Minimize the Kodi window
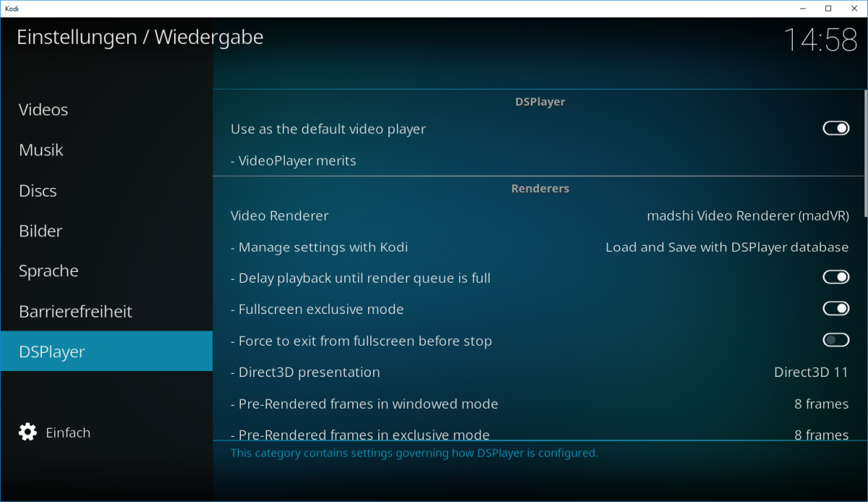The image size is (868, 502). 804,9
